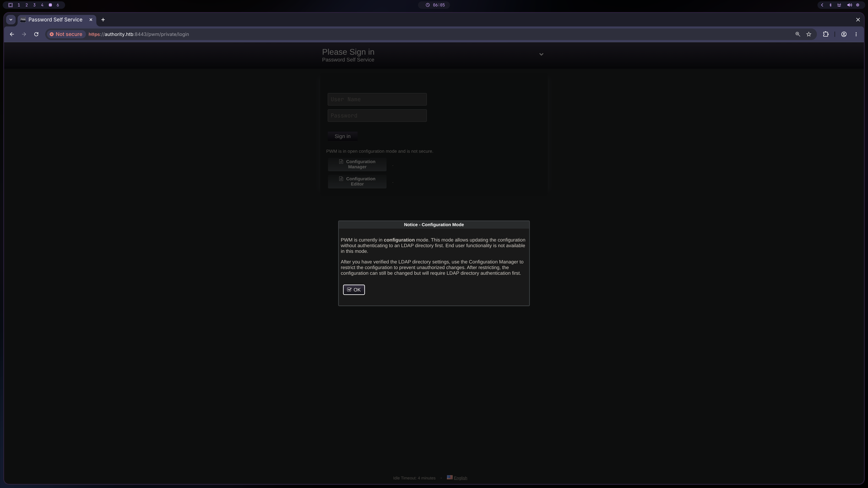Switch to workspace 2

tap(26, 5)
